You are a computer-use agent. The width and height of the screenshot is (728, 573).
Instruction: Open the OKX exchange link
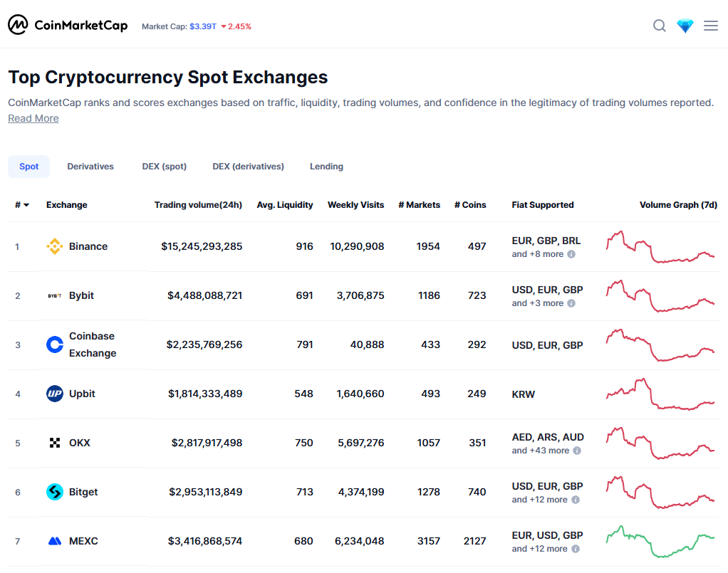pyautogui.click(x=80, y=443)
